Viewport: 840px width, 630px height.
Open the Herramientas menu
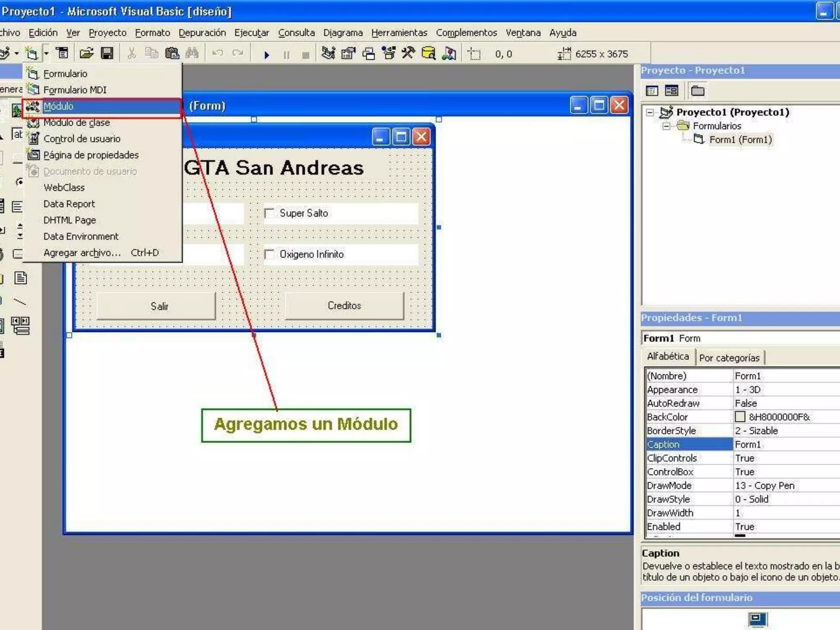399,33
